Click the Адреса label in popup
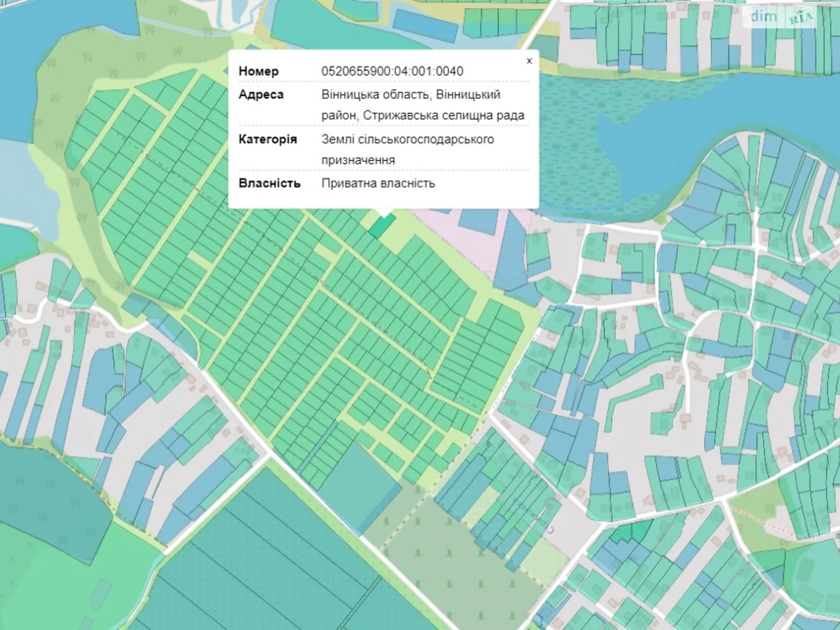 pos(261,94)
